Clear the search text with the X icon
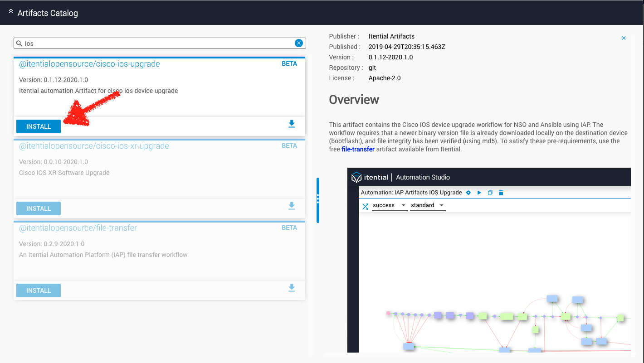644x363 pixels. pos(298,43)
